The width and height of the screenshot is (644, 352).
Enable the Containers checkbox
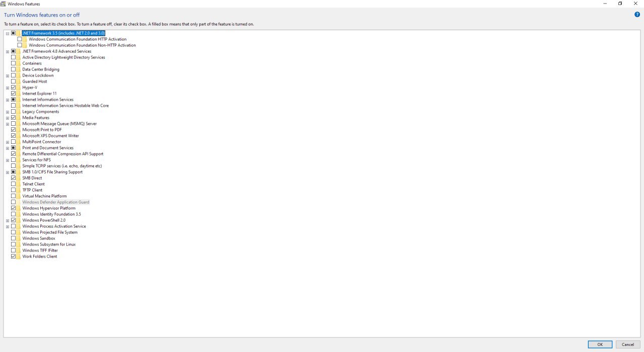(x=13, y=63)
